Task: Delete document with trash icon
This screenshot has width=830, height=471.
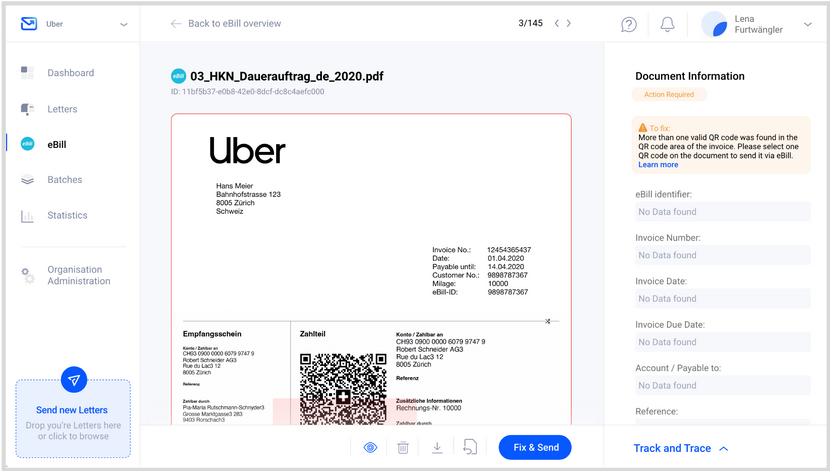Action: (403, 448)
